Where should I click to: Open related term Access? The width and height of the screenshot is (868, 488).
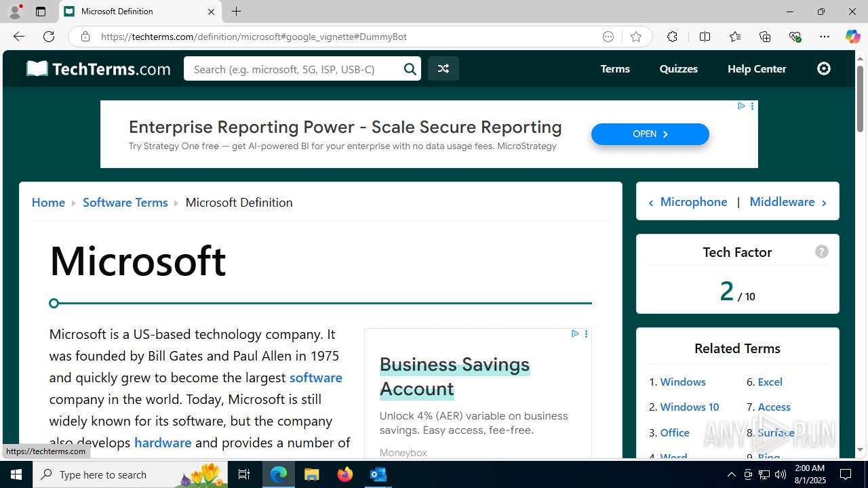[x=774, y=407]
